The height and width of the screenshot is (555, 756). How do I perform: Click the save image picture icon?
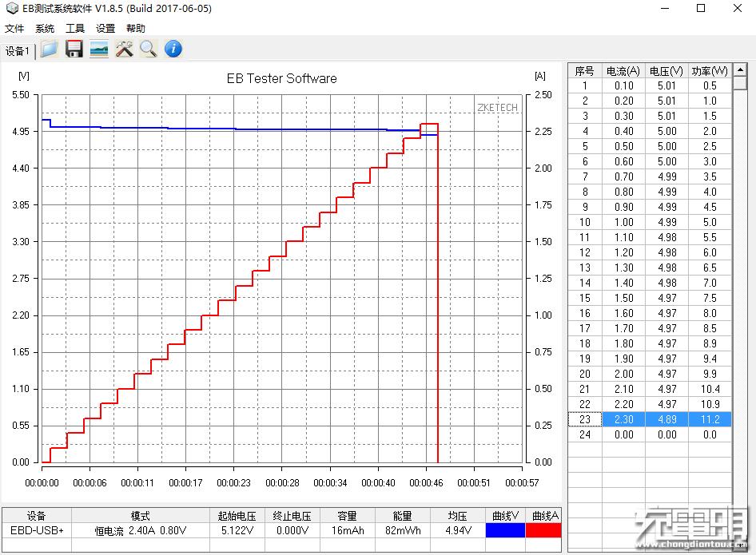point(99,50)
